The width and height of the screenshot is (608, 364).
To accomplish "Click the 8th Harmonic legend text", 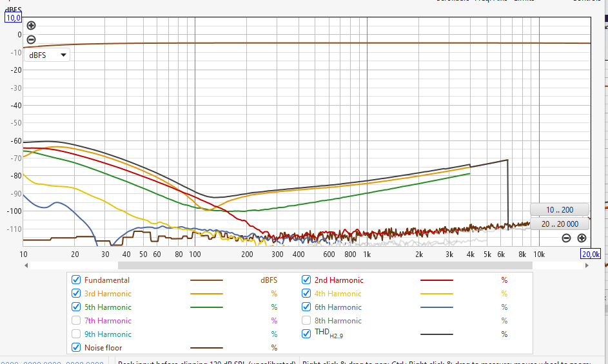I will (x=338, y=321).
